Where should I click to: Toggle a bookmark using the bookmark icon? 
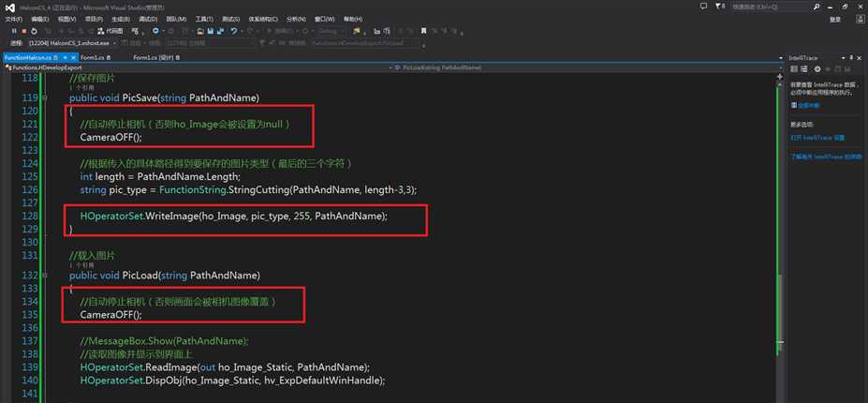point(423,31)
